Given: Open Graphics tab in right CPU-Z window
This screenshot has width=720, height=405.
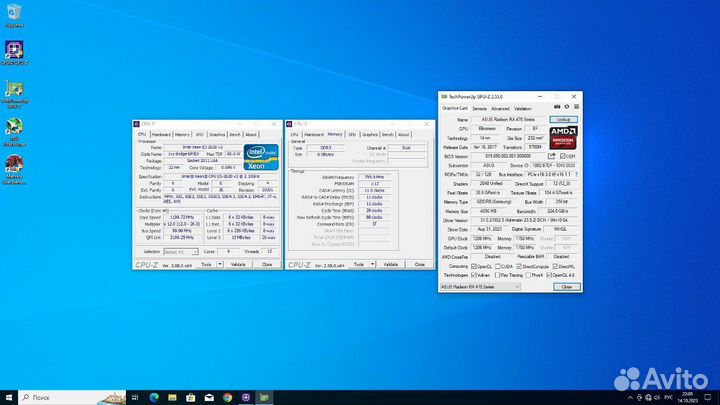Looking at the screenshot, I should 370,135.
